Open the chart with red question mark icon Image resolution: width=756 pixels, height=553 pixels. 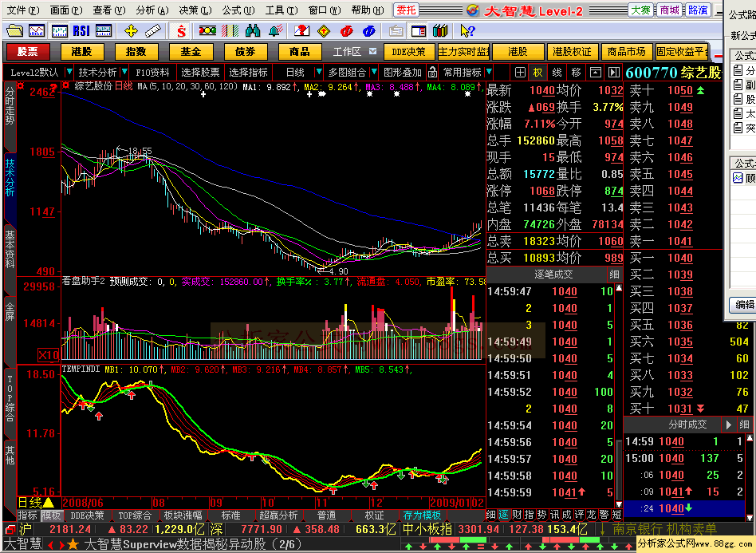click(301, 31)
